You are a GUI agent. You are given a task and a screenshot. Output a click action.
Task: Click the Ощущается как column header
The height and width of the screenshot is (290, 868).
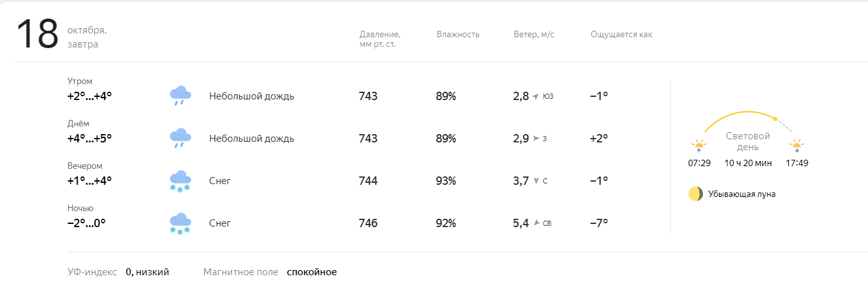click(621, 35)
